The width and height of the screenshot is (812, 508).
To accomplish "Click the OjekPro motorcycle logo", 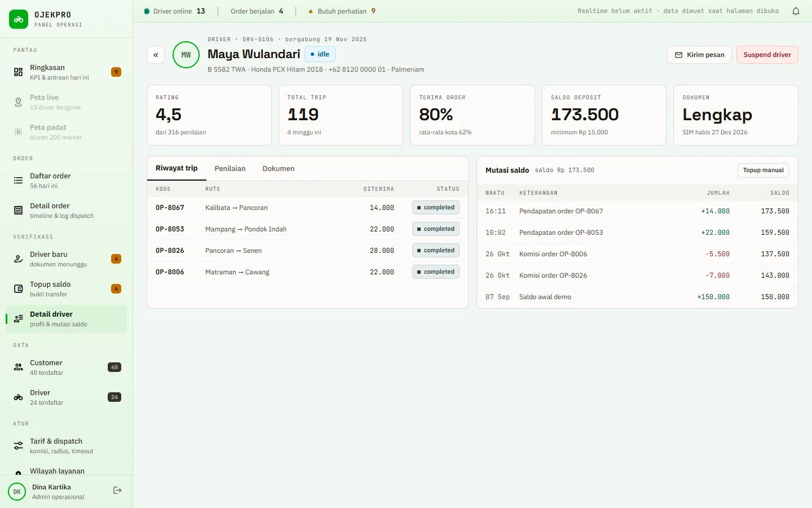I will click(x=19, y=19).
